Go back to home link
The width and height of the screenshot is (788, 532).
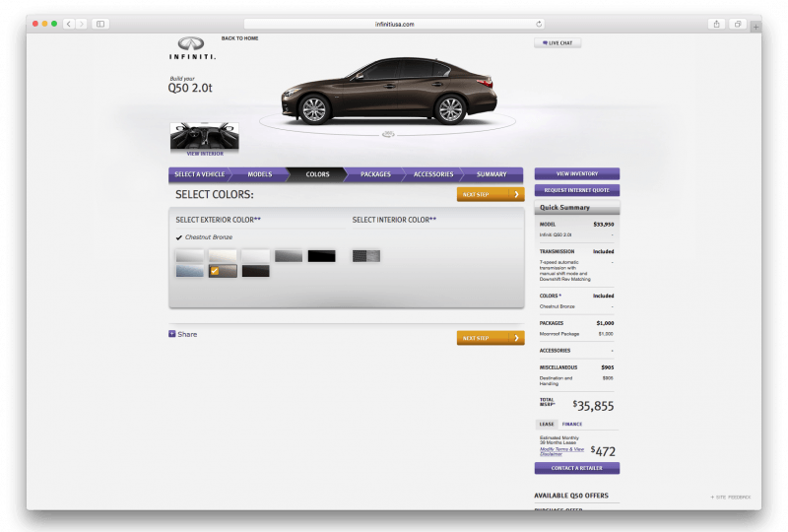[x=239, y=38]
